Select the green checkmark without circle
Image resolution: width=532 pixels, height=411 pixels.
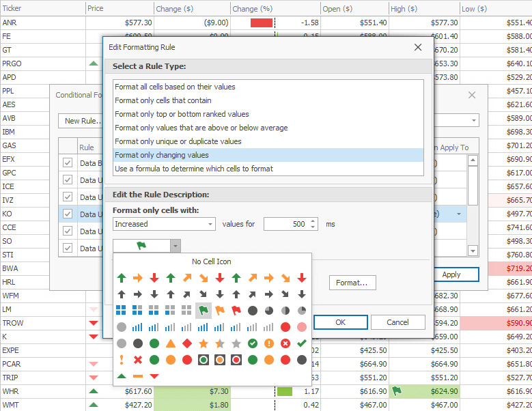pyautogui.click(x=302, y=343)
